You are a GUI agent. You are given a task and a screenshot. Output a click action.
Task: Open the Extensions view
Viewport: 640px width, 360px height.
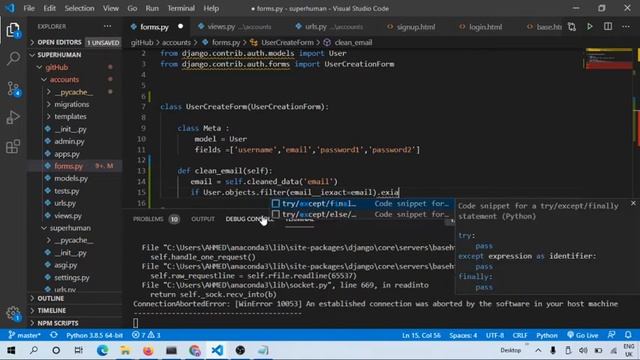click(13, 147)
